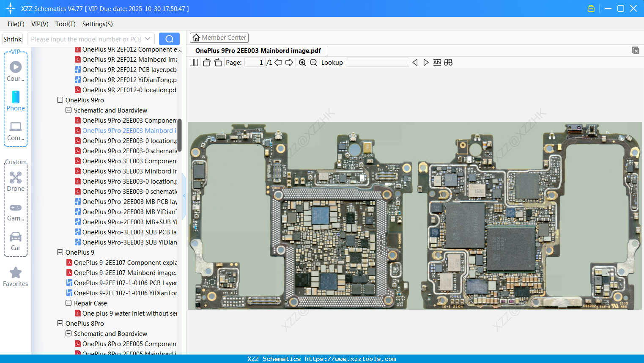Viewport: 644px width, 363px height.
Task: Open the VIP(V) menu
Action: [x=40, y=24]
